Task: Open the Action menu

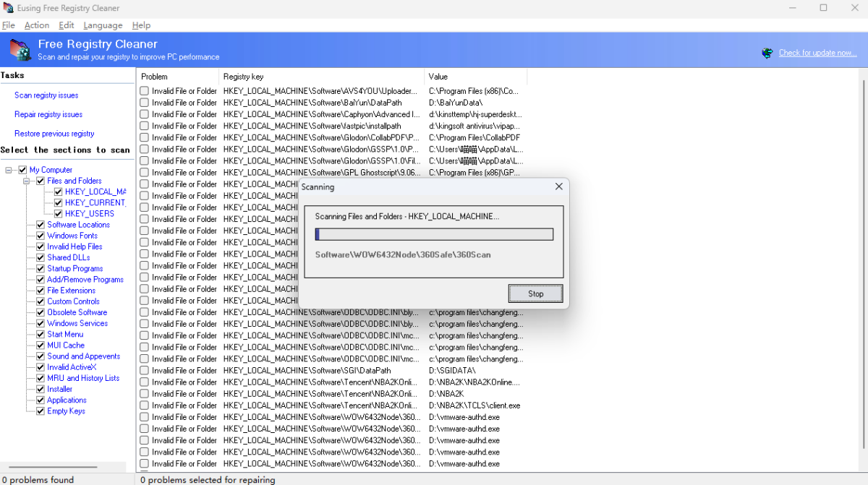Action: 36,25
